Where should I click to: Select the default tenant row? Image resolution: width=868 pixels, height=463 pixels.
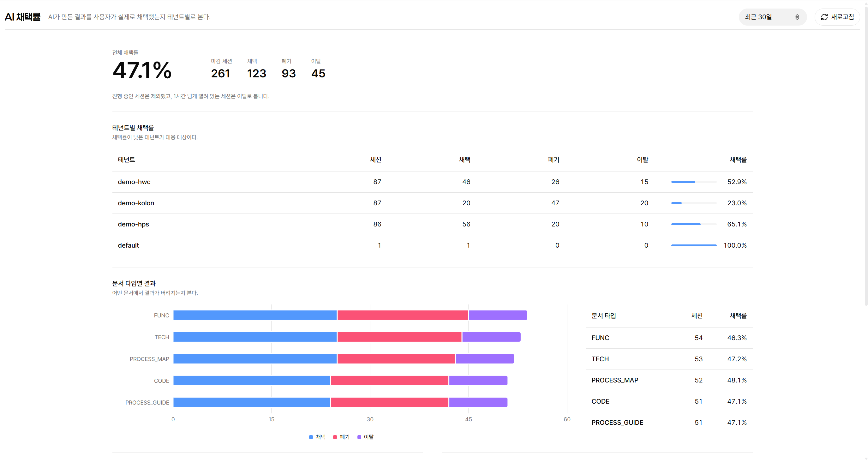432,246
